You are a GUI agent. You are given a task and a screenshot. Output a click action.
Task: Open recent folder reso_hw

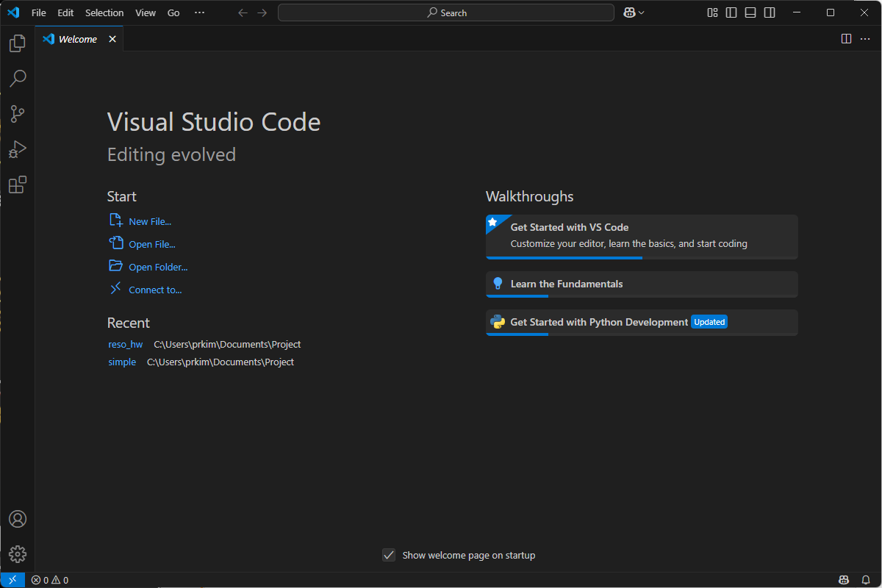pos(126,344)
